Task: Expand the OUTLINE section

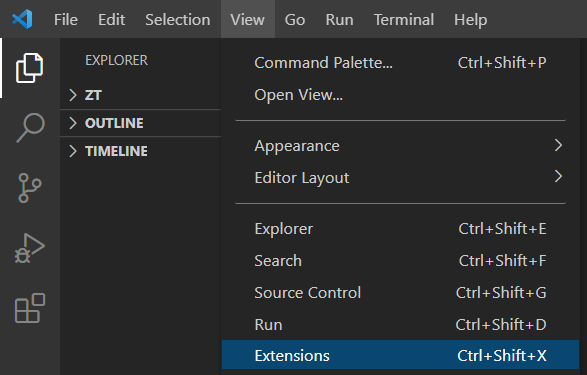Action: 140,123
